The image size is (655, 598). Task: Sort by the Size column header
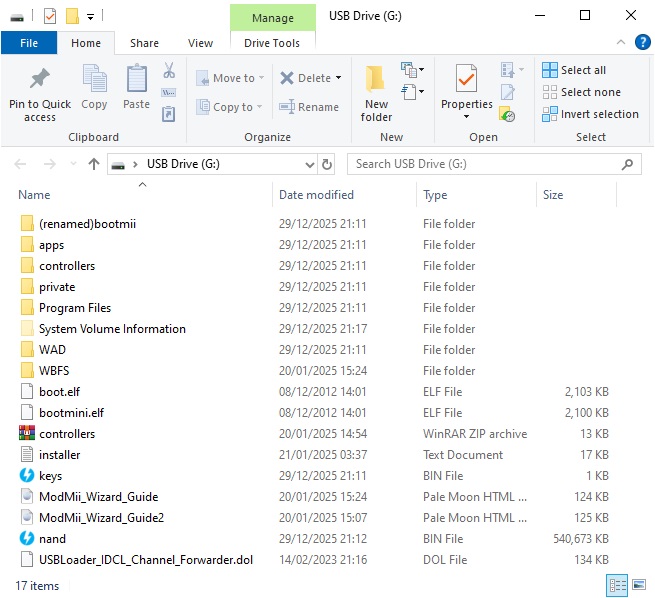(553, 195)
